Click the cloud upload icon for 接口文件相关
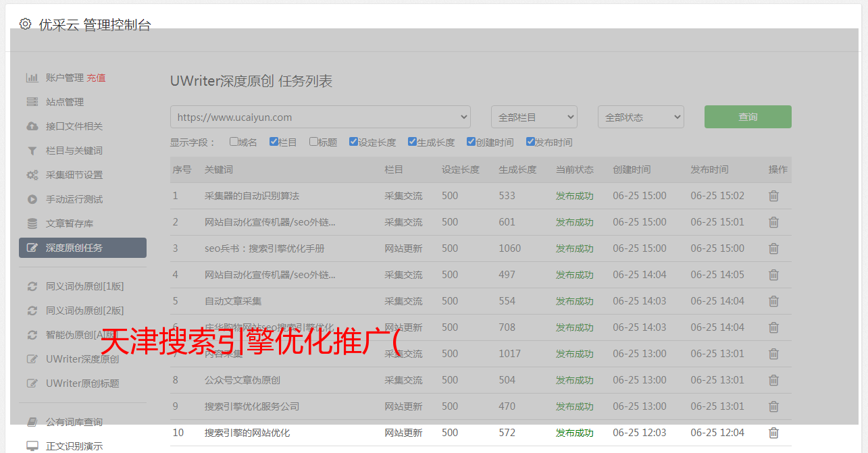Viewport: 868px width, 453px height. point(32,126)
